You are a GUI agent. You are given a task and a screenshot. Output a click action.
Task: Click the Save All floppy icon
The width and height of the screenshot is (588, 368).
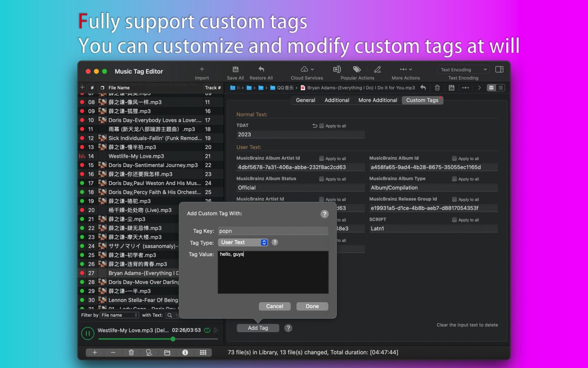235,69
